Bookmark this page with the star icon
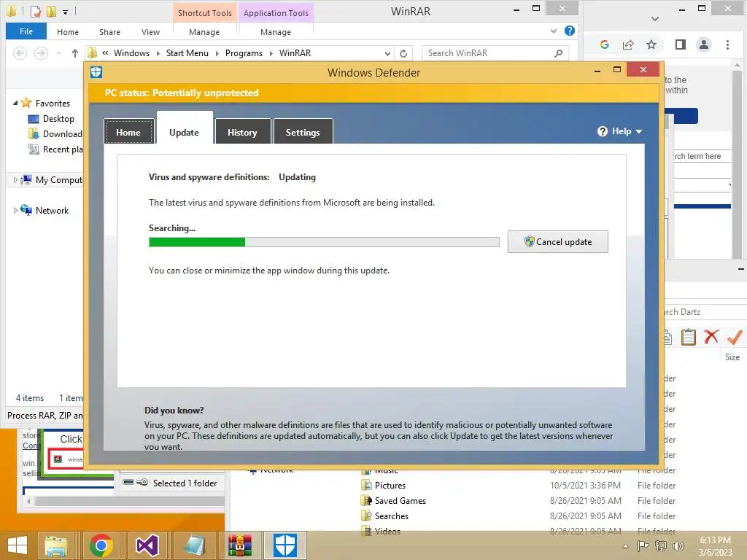 pos(651,44)
